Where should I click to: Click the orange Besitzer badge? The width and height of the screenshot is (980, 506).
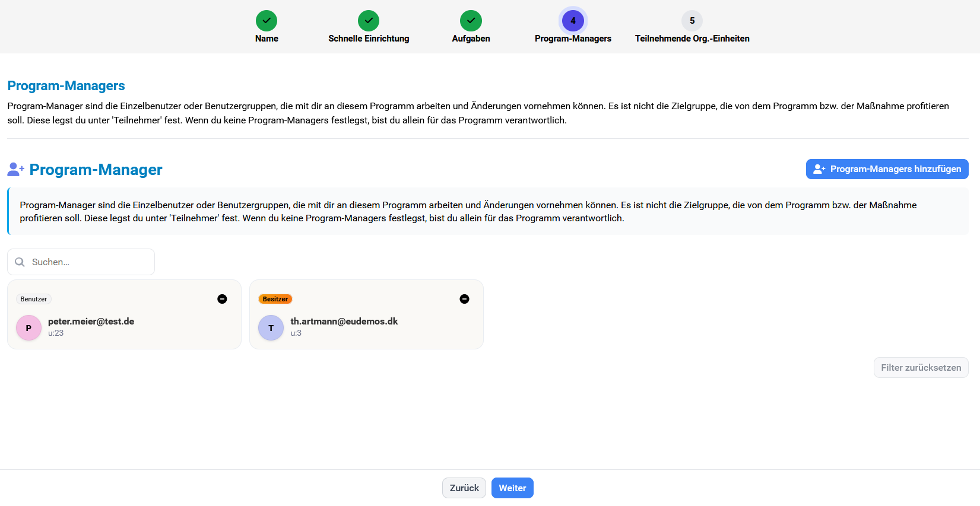click(x=275, y=299)
